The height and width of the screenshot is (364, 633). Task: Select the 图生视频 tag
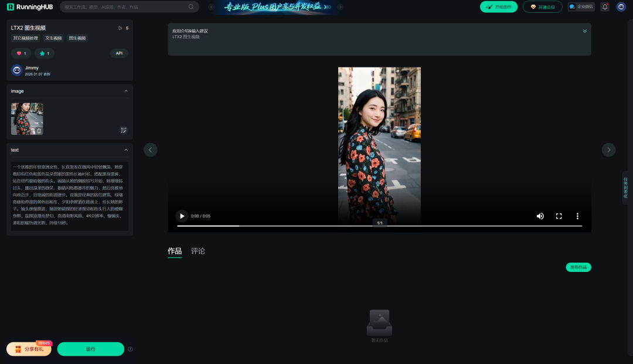coord(77,38)
